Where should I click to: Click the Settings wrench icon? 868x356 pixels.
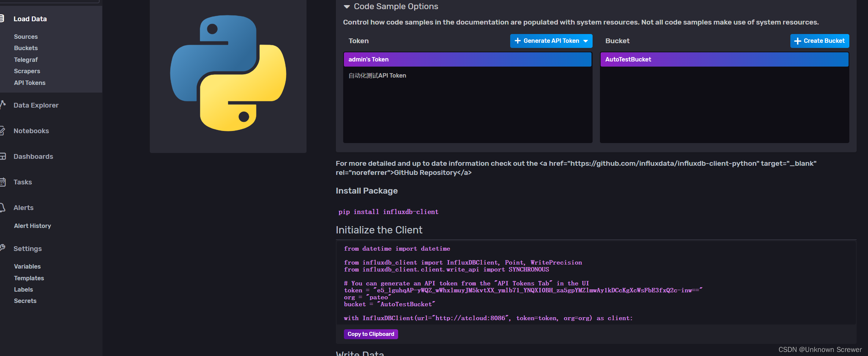click(2, 248)
